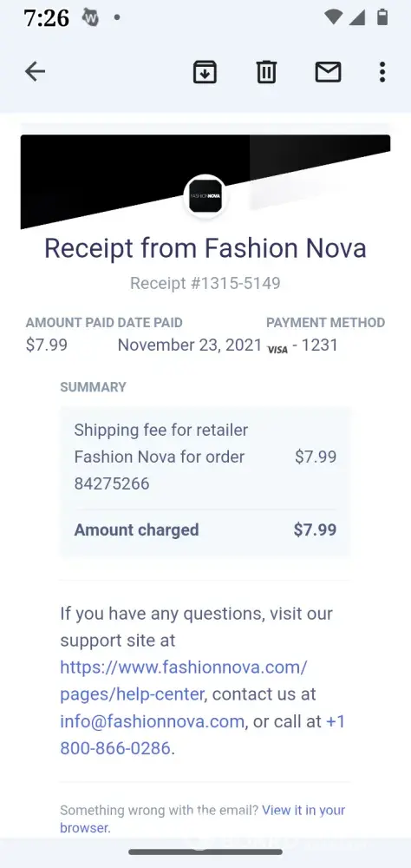Tap the back arrow icon
Viewport: 411px width, 868px height.
coord(35,71)
